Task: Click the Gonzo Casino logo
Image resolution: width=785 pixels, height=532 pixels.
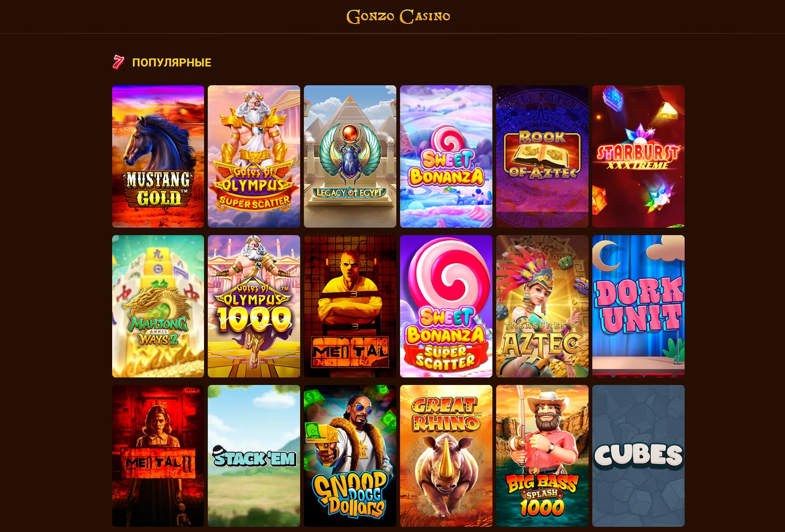Action: [398, 16]
